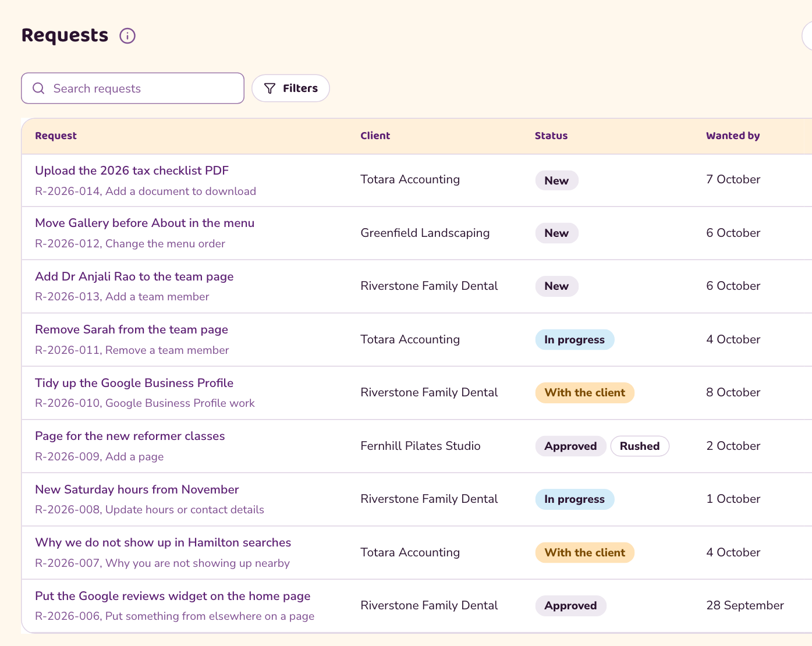Click With the client badge for R-2026-007
The height and width of the screenshot is (646, 812).
pos(584,553)
